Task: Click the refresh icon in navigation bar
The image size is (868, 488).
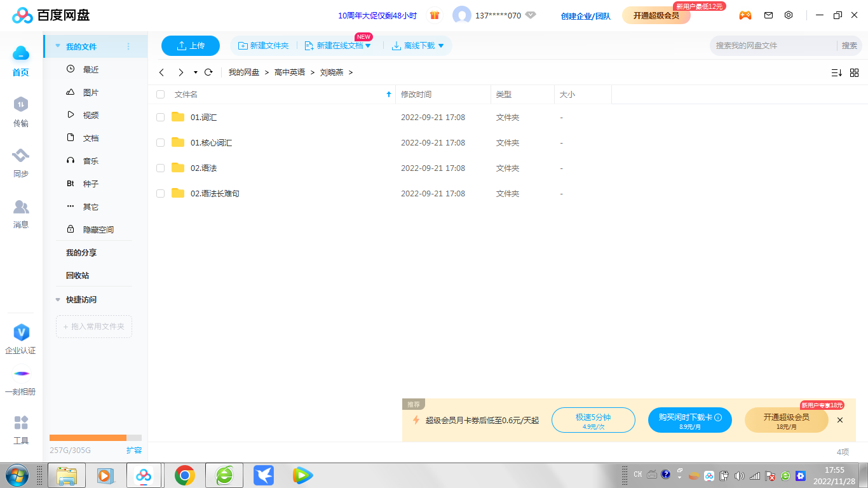Action: coord(208,72)
